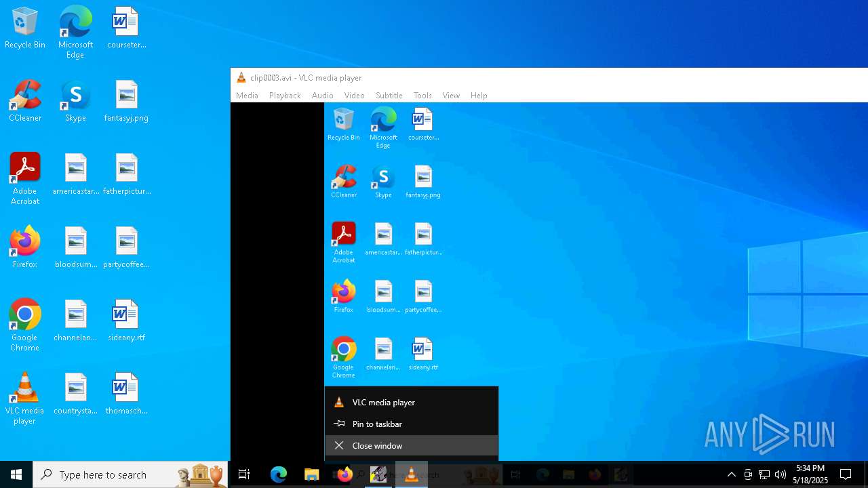Choose Pin to taskbar in jump list
Viewport: 868px width, 488px height.
412,424
